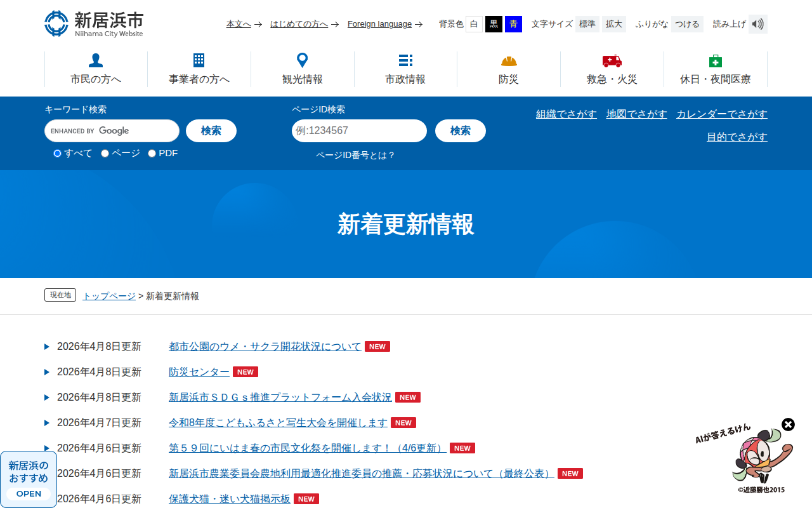Click the map pin icon above 観光情報
Image resolution: width=812 pixels, height=508 pixels.
[x=303, y=60]
